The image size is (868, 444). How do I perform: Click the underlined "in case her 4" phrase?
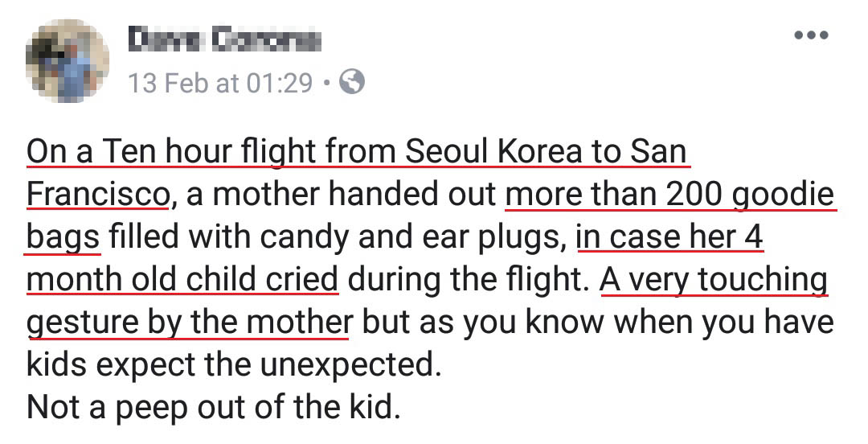coord(669,236)
